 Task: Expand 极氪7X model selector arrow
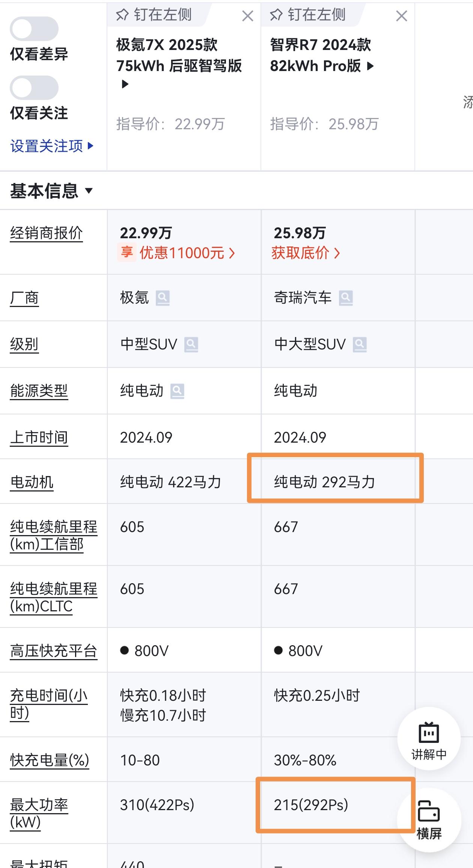(x=125, y=84)
